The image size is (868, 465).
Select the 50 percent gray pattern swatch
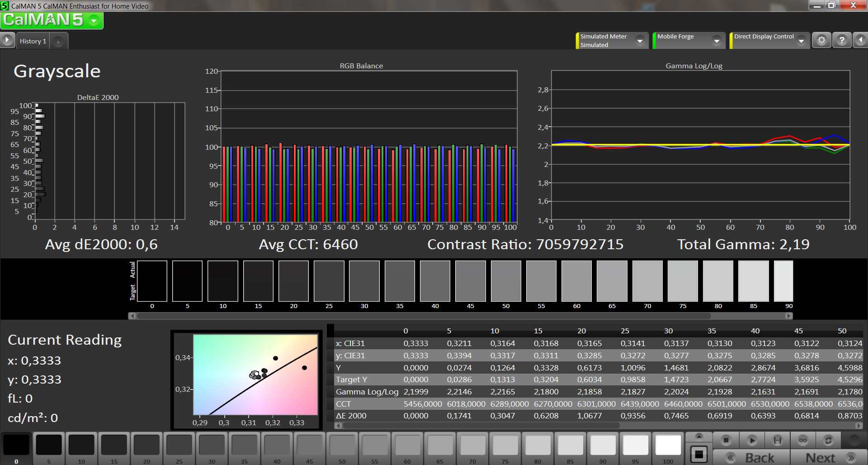click(x=342, y=446)
